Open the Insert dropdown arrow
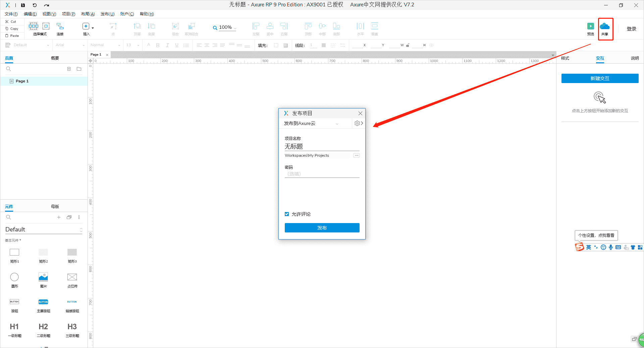Image resolution: width=644 pixels, height=348 pixels. (x=93, y=28)
